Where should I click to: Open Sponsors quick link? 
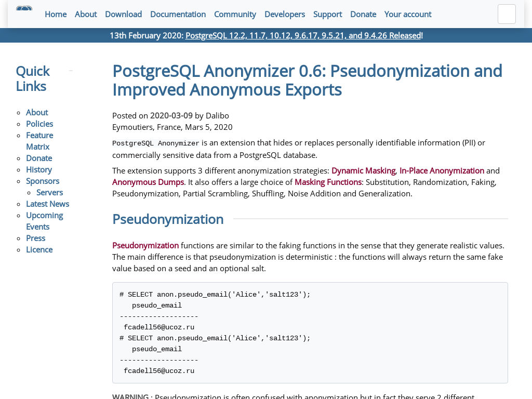(43, 181)
